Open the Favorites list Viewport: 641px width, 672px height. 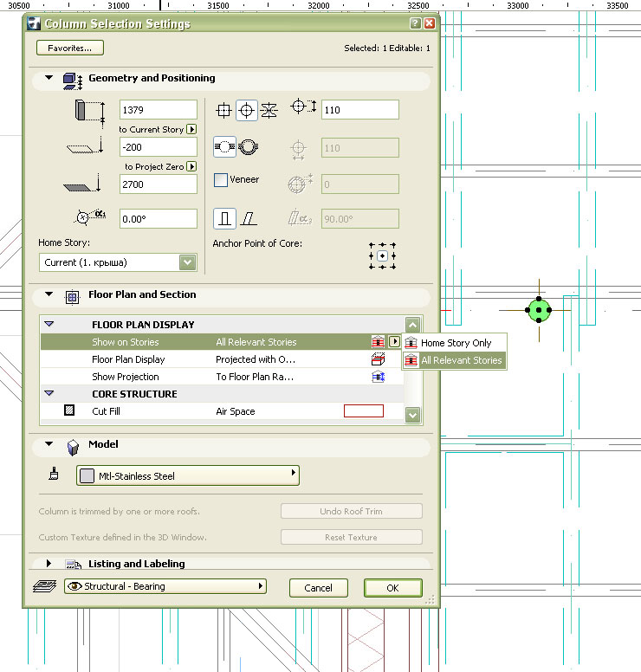pos(70,48)
